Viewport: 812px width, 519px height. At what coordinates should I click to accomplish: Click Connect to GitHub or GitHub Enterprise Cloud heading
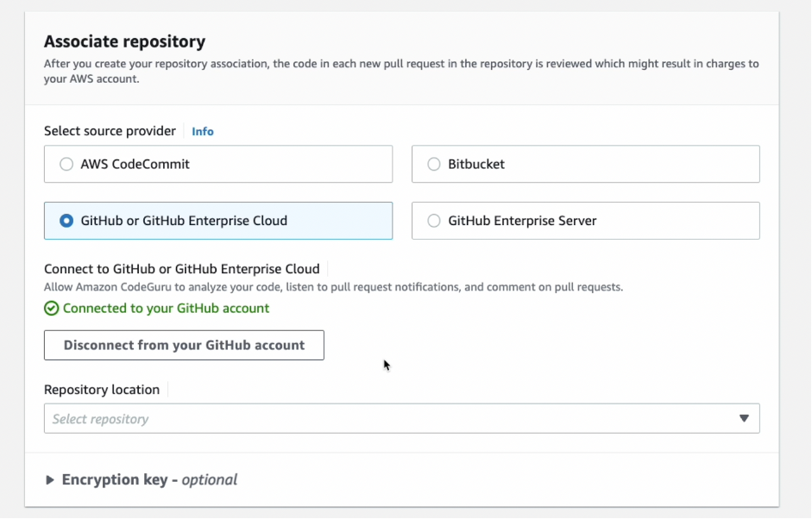click(182, 269)
